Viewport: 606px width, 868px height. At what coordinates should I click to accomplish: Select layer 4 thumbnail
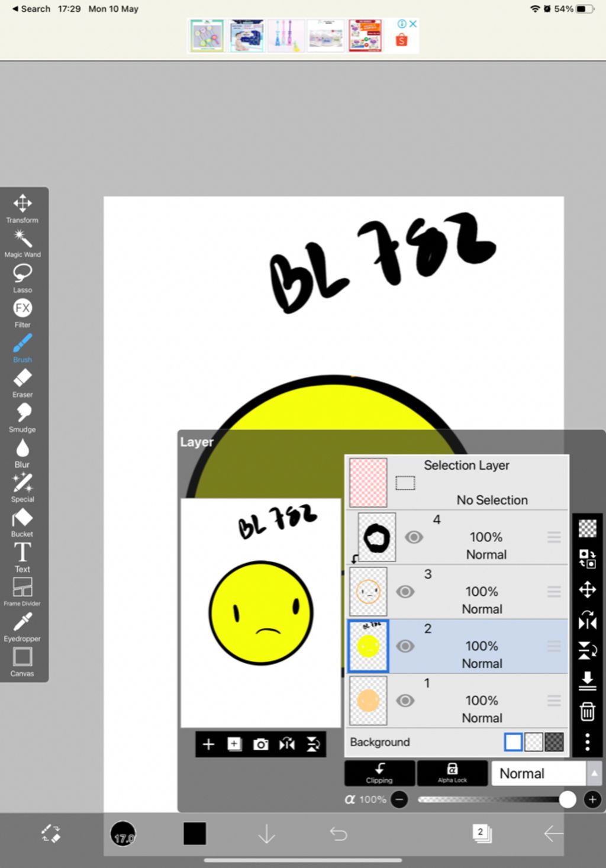pyautogui.click(x=377, y=537)
